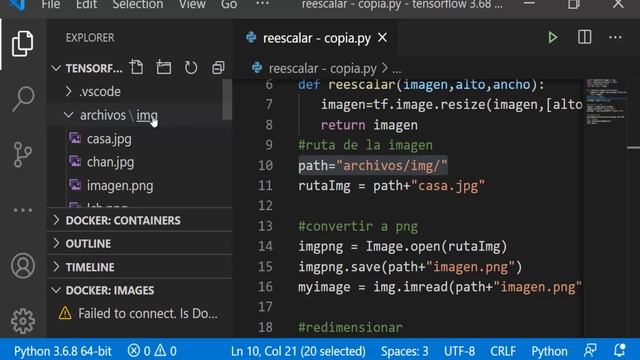The image size is (640, 360).
Task: Open the Manage gear icon
Action: click(x=23, y=321)
